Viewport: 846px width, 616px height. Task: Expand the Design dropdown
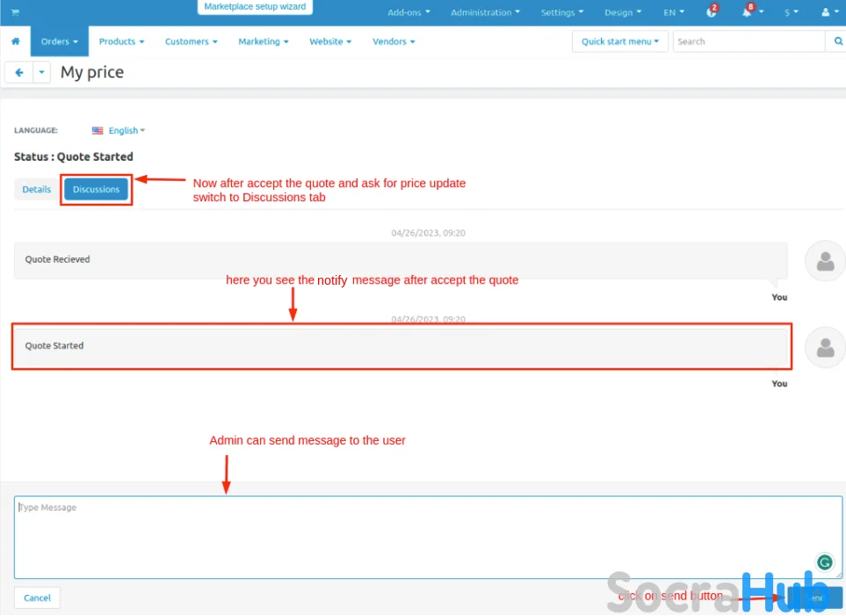pyautogui.click(x=623, y=12)
